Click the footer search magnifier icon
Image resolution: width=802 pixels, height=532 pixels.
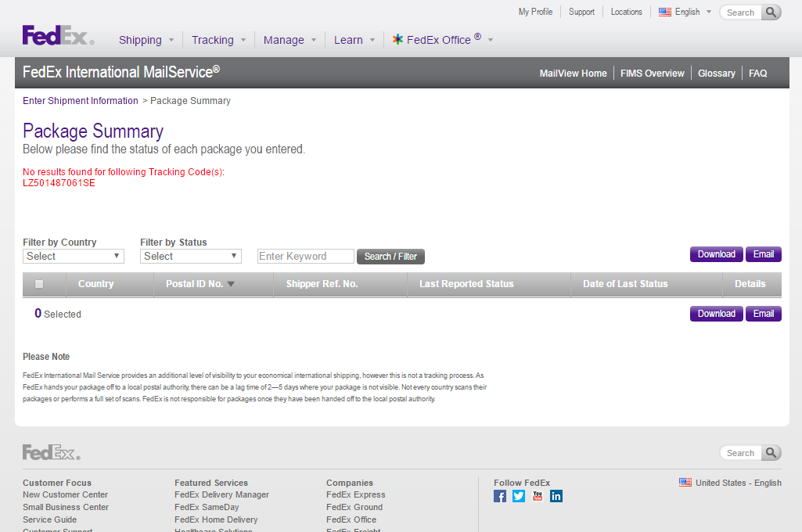click(x=771, y=453)
